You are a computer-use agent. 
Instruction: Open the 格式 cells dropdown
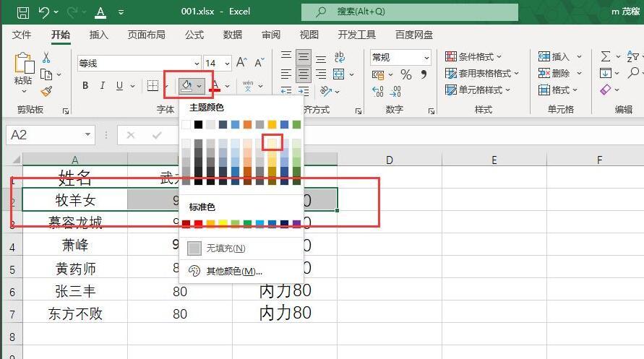tap(558, 90)
